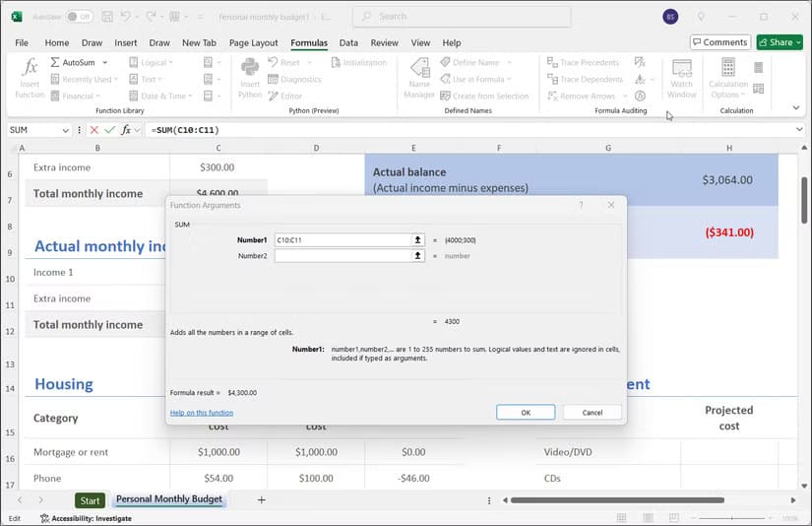Open the Logical functions dropdown
This screenshot has width=812, height=526.
151,62
